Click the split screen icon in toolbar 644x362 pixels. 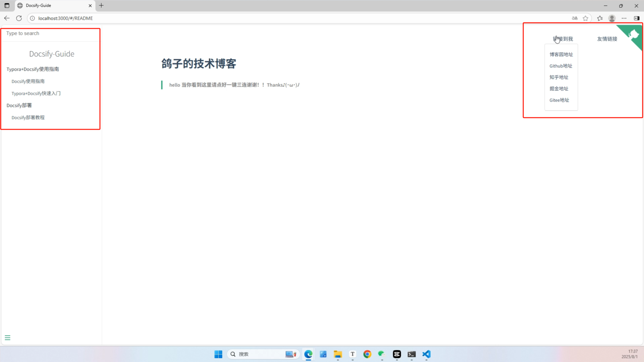[x=637, y=18]
